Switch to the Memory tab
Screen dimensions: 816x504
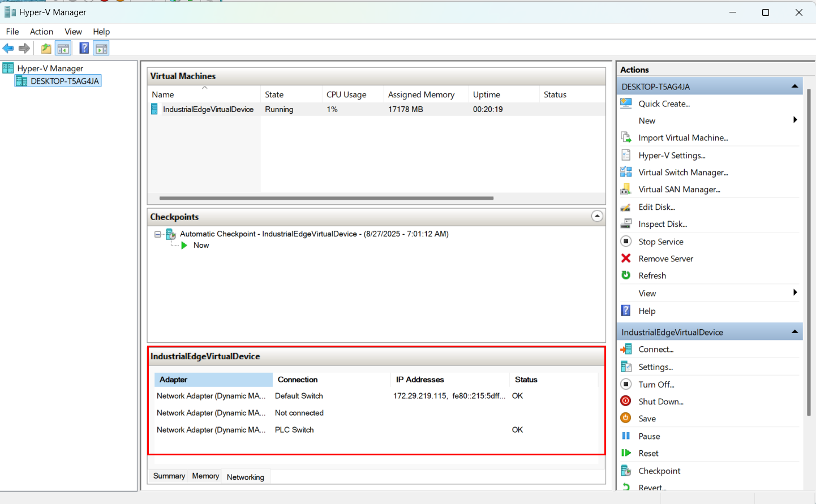coord(205,476)
